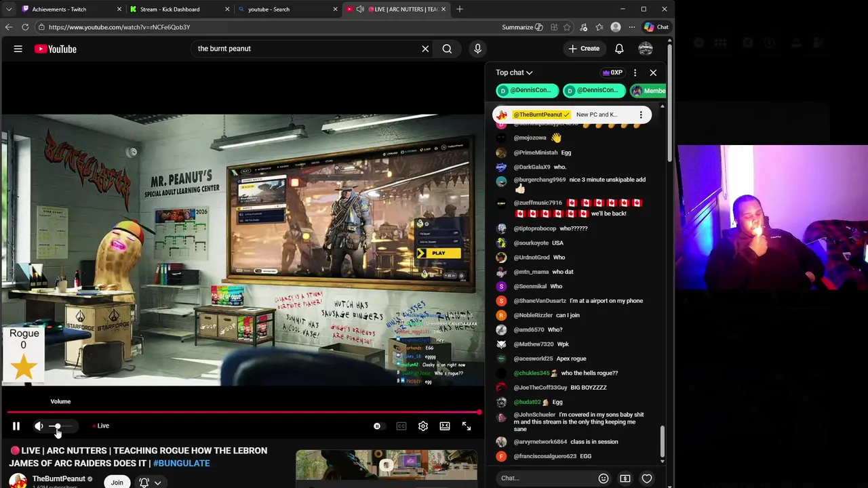This screenshot has height=488, width=868.
Task: Open the tab actions dropdown arrow
Action: click(9, 9)
